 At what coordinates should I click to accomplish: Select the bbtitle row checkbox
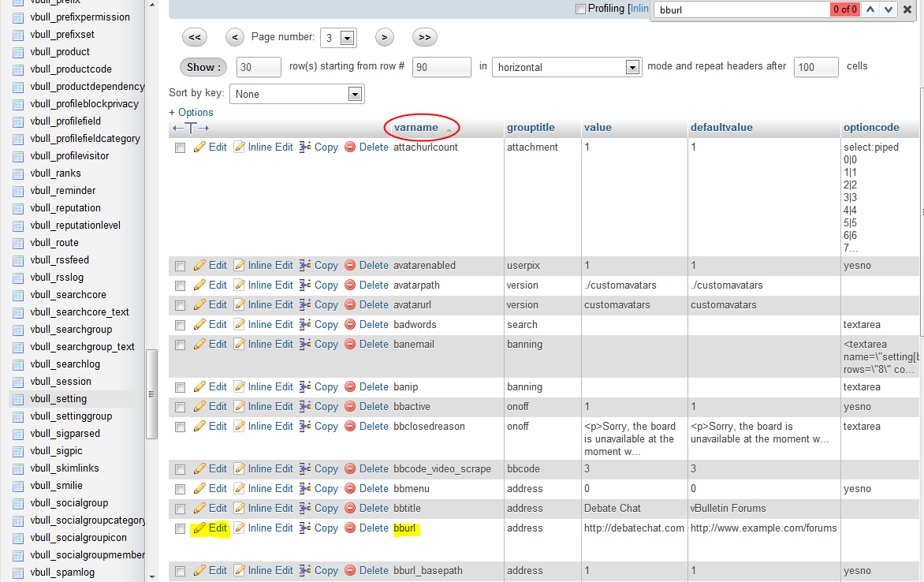click(181, 509)
